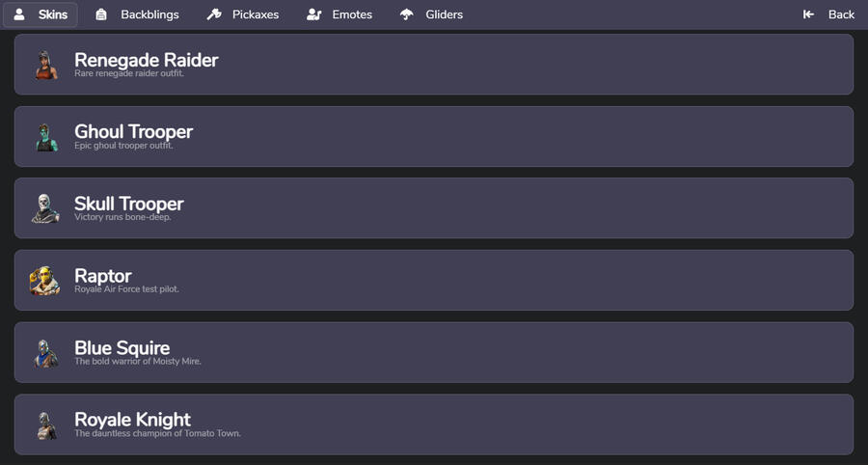
Task: Click the Raptor description 'Royale Air Force test pilot'
Action: click(x=126, y=289)
